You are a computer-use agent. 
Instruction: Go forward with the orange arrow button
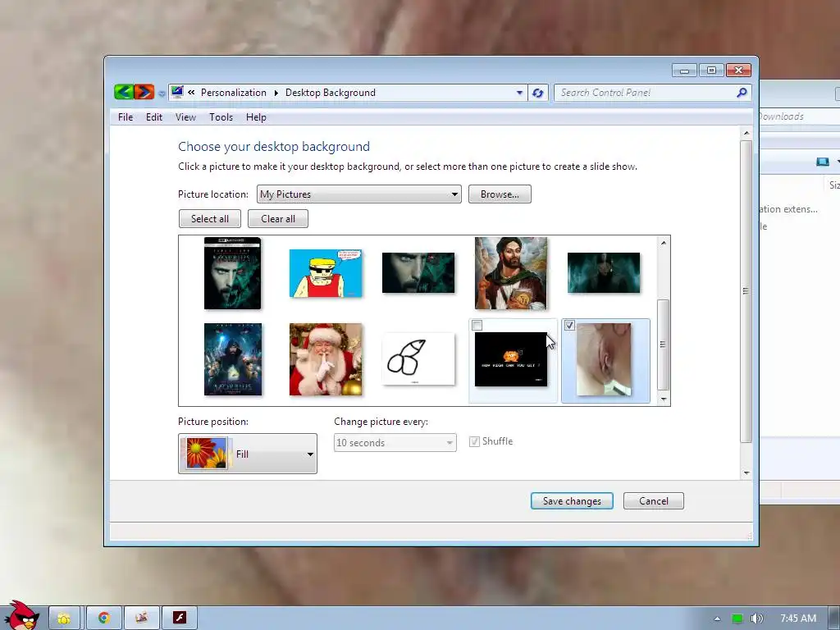click(144, 92)
